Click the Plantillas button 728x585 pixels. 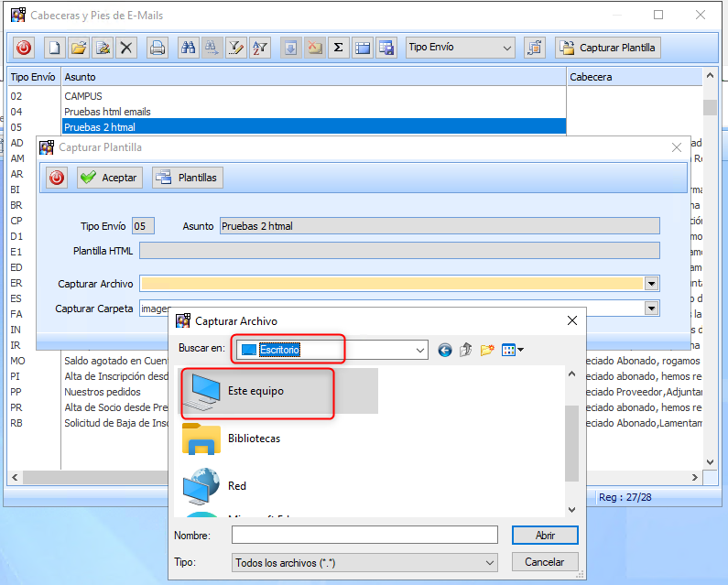click(x=188, y=178)
